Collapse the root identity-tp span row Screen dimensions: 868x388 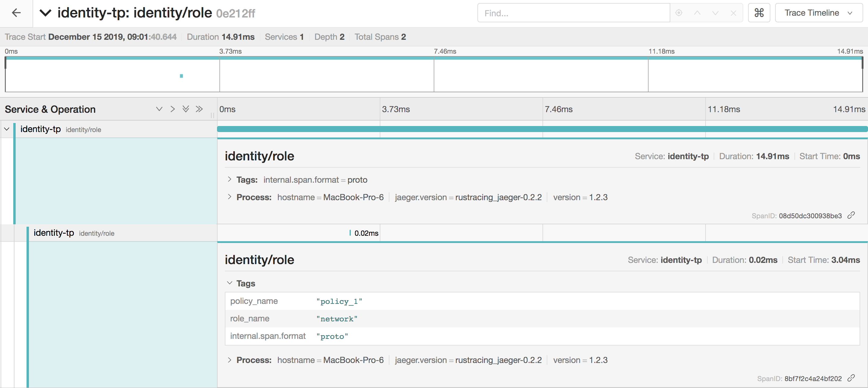click(6, 129)
